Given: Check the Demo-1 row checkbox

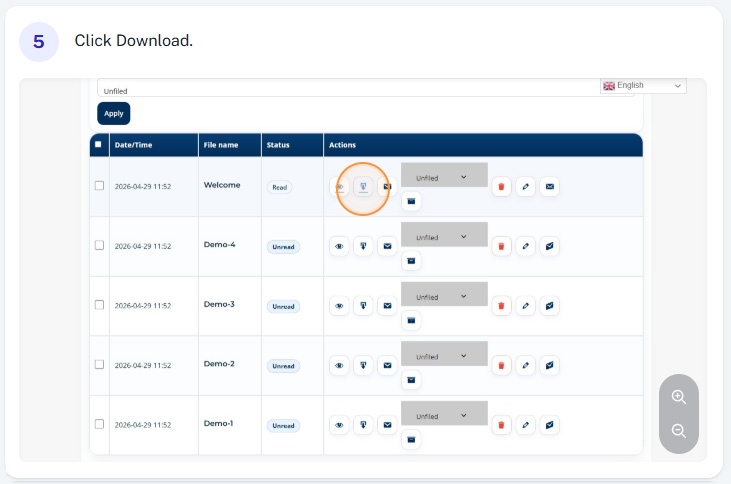Looking at the screenshot, I should tap(99, 424).
